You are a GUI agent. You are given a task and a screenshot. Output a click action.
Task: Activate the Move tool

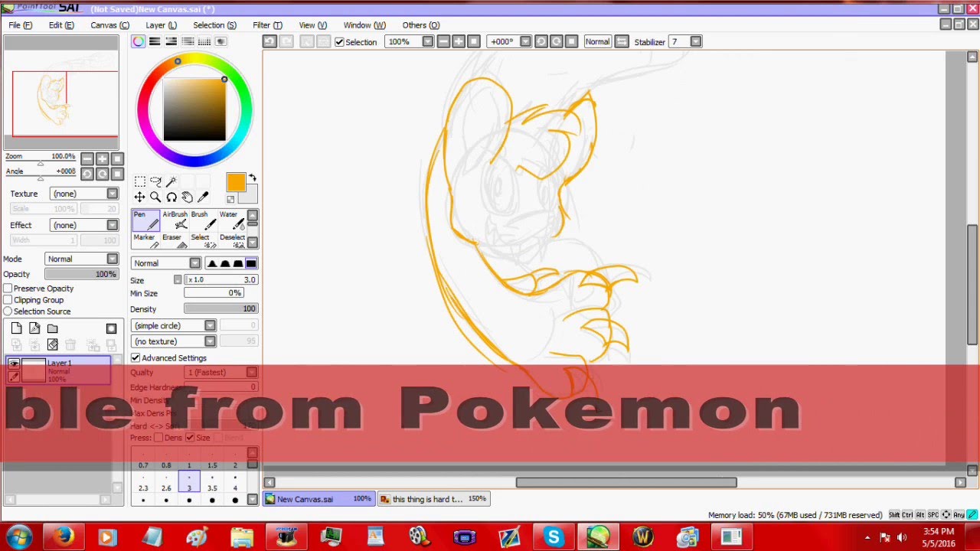click(140, 197)
